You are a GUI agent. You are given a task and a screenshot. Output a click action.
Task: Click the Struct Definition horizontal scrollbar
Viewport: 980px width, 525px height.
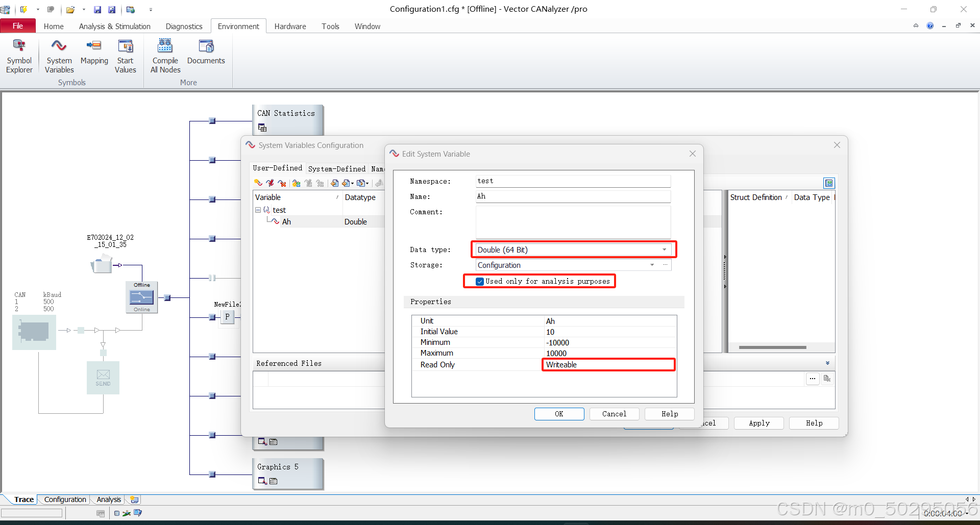tap(772, 347)
